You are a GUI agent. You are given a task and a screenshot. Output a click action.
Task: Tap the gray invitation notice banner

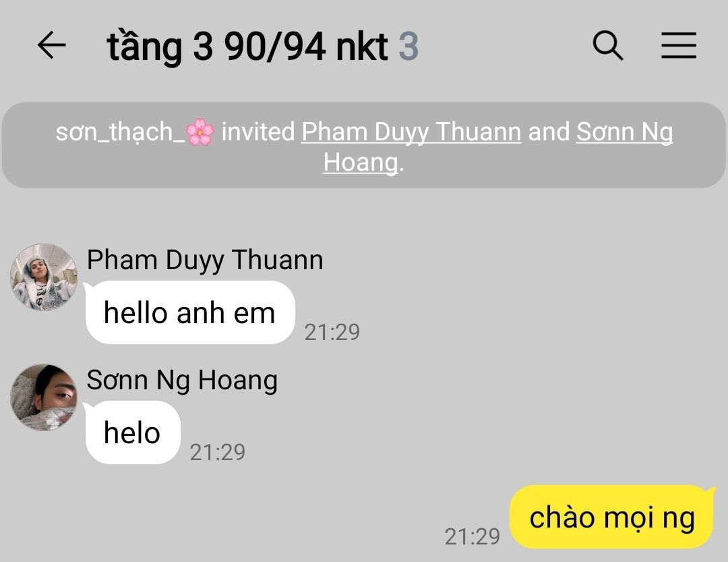[x=363, y=145]
